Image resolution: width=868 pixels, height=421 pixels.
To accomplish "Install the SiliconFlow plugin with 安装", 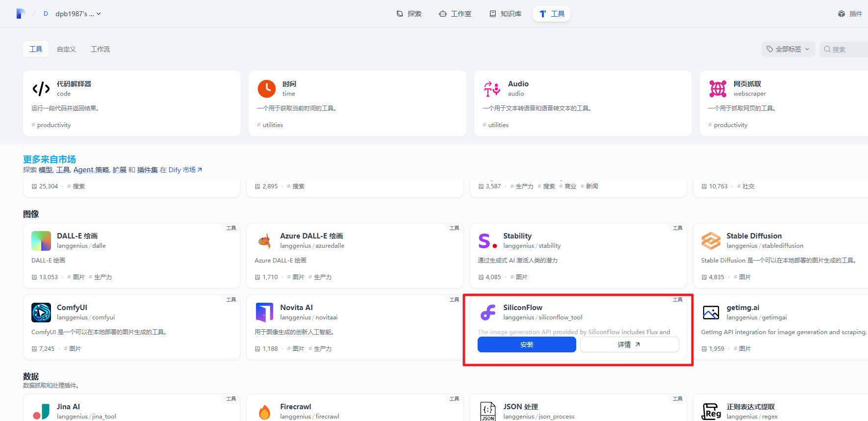I will click(527, 344).
